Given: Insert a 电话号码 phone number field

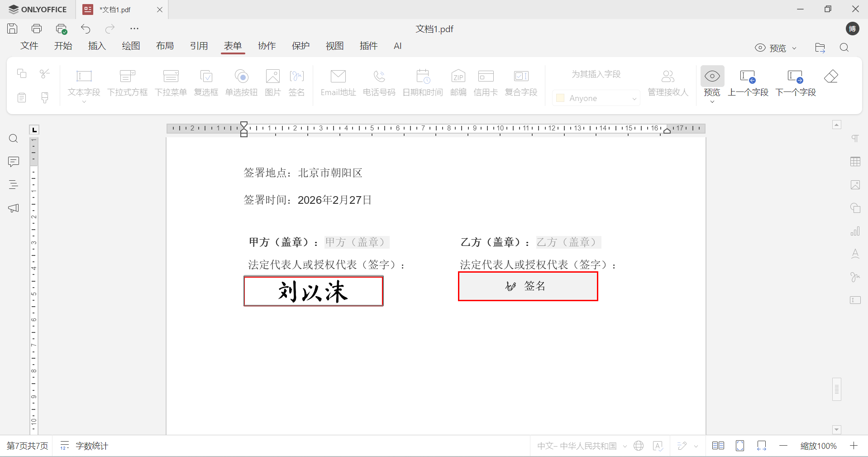Looking at the screenshot, I should coord(379,84).
